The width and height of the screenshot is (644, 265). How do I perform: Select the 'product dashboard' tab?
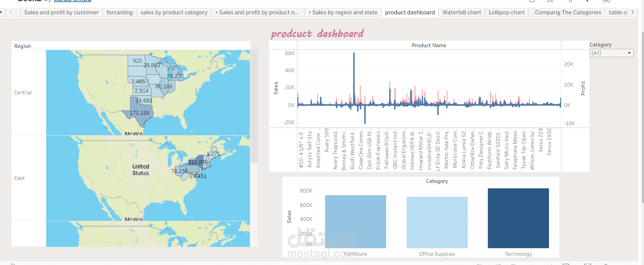point(410,12)
